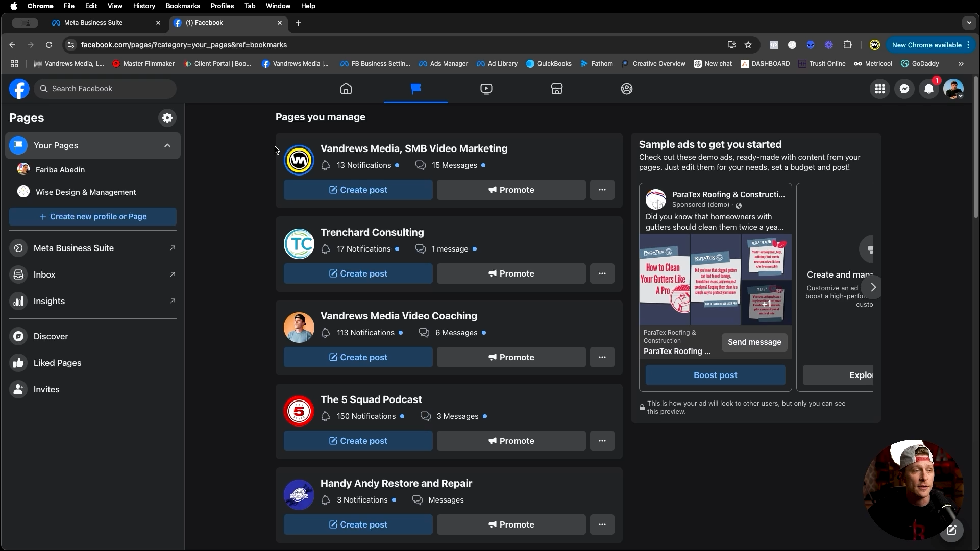This screenshot has height=551, width=980.
Task: Click the Discover compass icon
Action: coord(18,336)
